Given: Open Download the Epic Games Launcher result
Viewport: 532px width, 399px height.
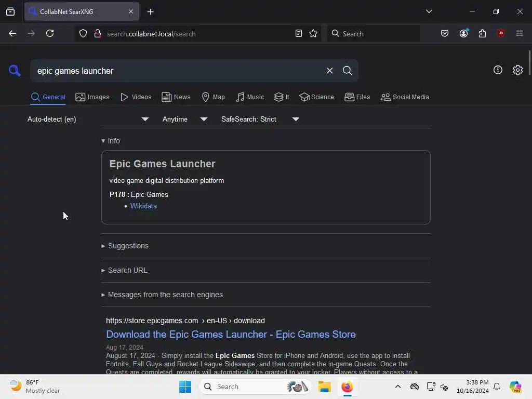Looking at the screenshot, I should coord(231,334).
